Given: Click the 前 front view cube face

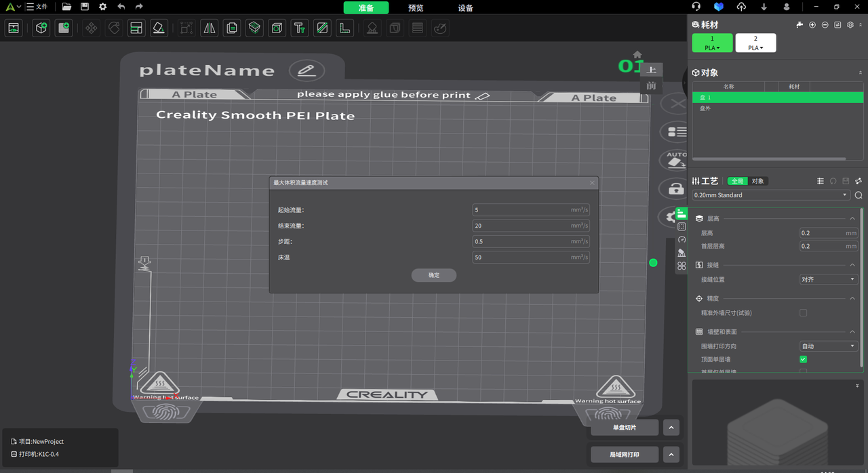Looking at the screenshot, I should pyautogui.click(x=652, y=85).
